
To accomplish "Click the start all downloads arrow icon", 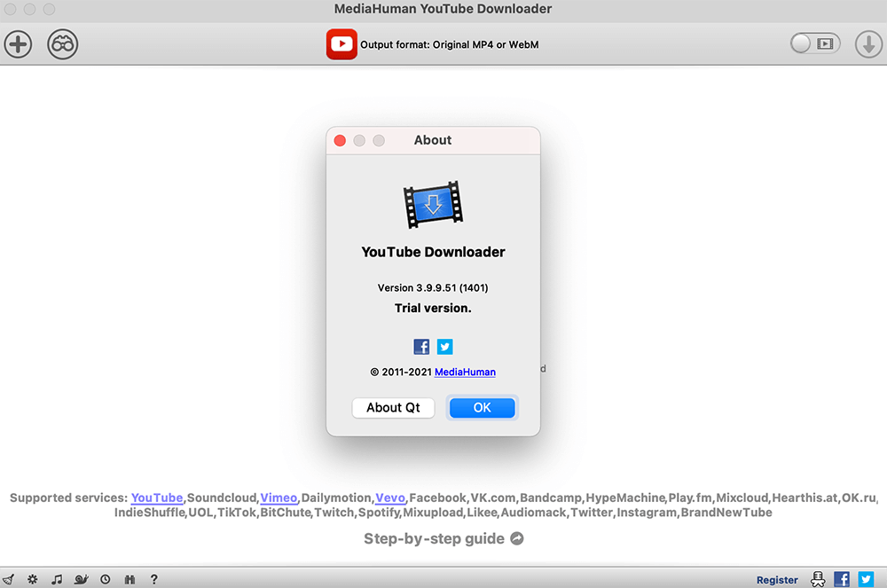I will pos(868,44).
